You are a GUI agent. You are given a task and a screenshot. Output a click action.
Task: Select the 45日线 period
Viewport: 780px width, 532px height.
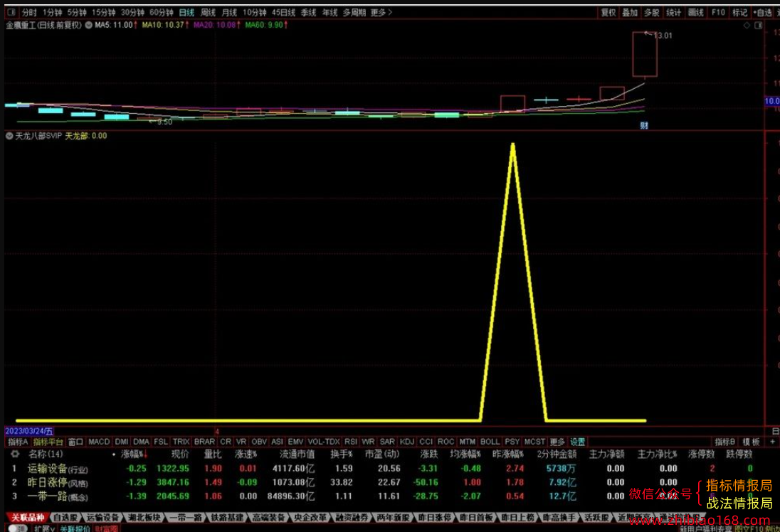[x=283, y=12]
